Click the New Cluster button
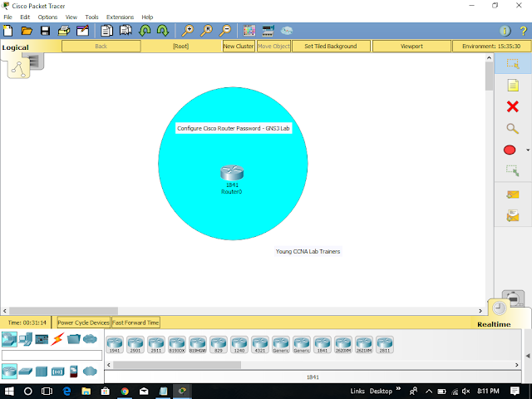The height and width of the screenshot is (399, 532). pos(239,47)
